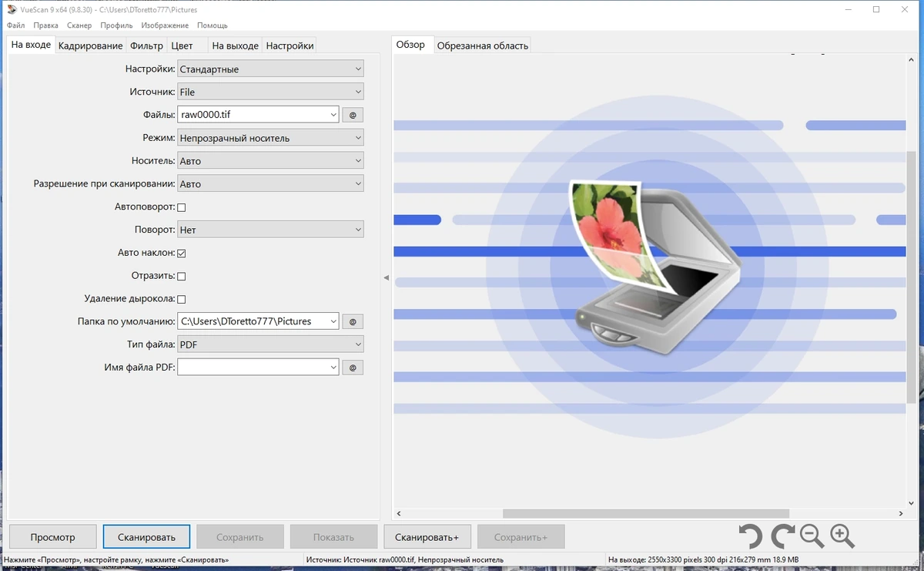The width and height of the screenshot is (924, 571).
Task: Click status hint "Нажмите «Просмотр»"
Action: coord(116,559)
